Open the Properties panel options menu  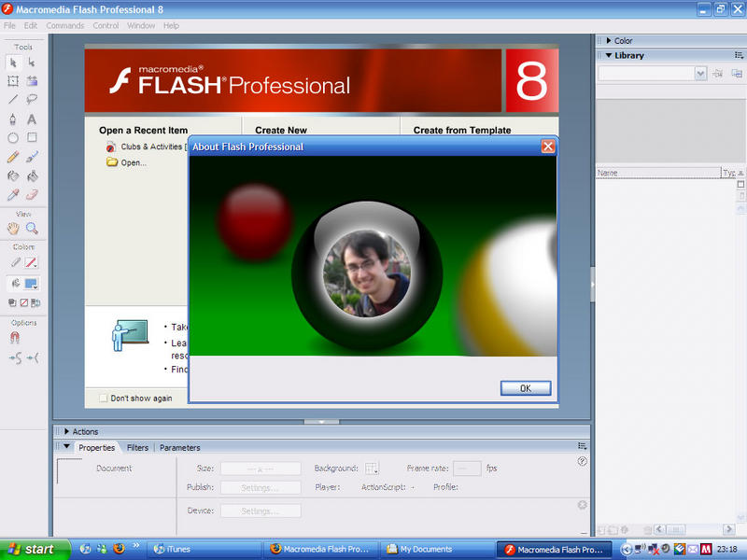click(x=582, y=446)
